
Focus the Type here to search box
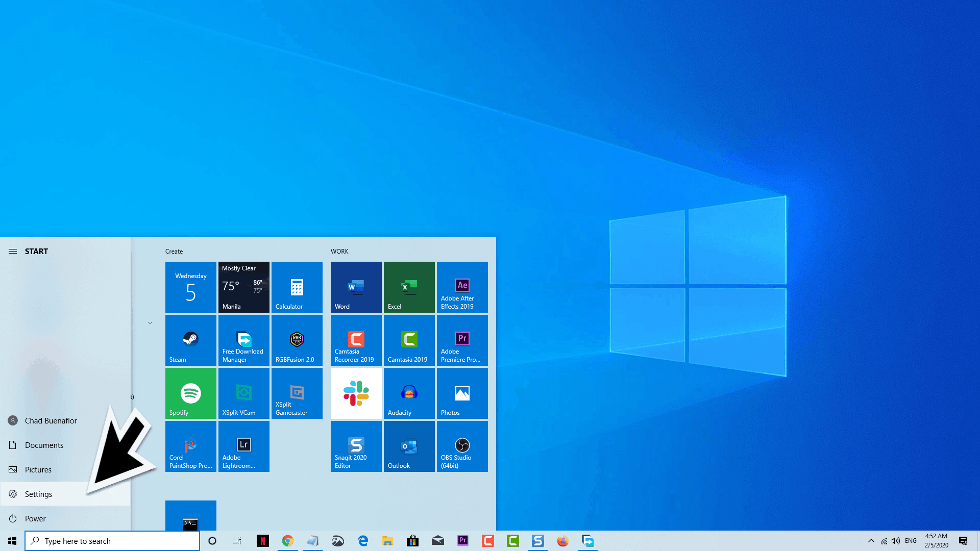[x=112, y=541]
